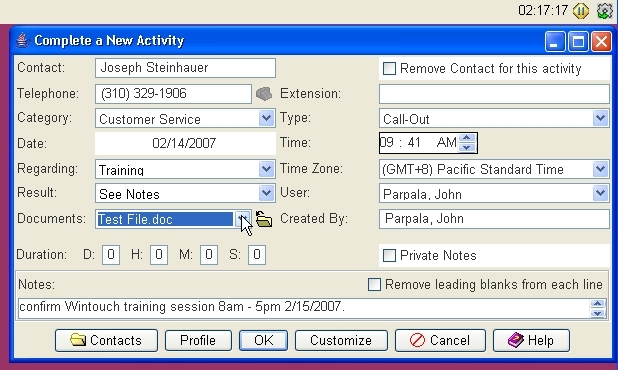Cancel the new activity

(x=440, y=340)
